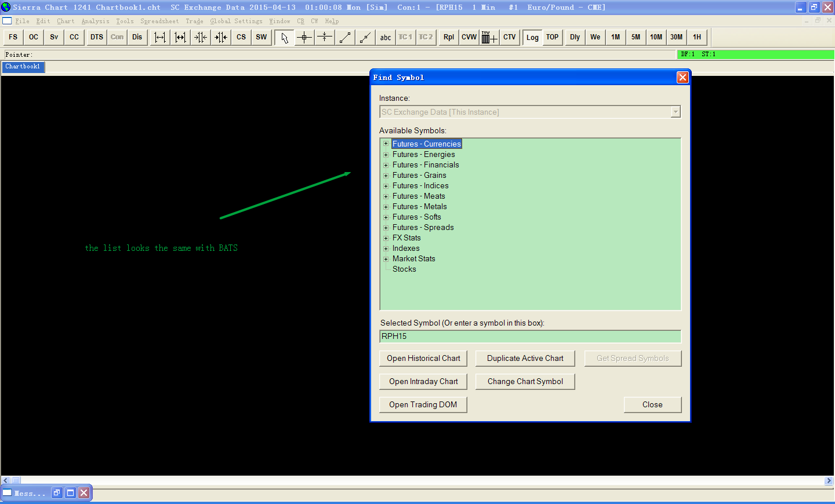Click the Rpl toolbar button
The image size is (835, 504).
[449, 37]
